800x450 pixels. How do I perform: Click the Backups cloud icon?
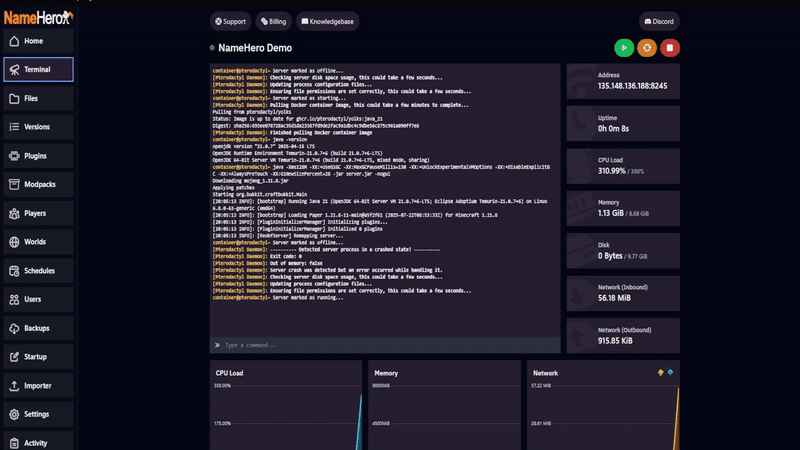click(x=14, y=328)
